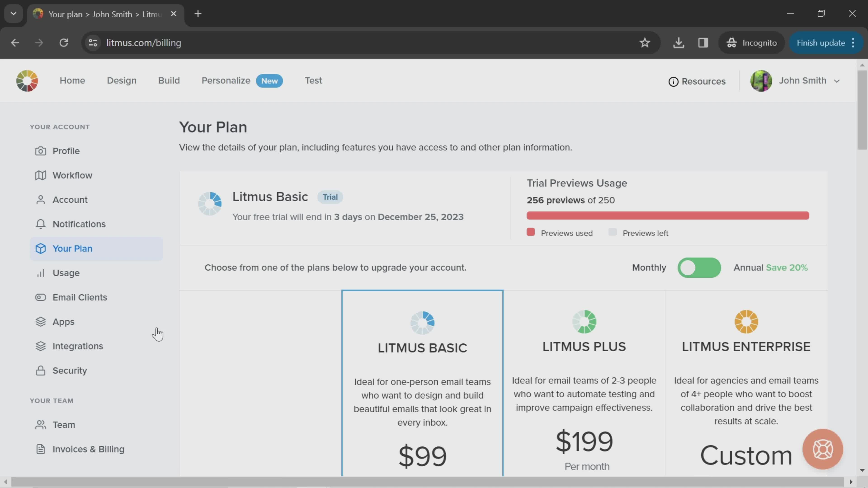Open the Home nav item
Image resolution: width=868 pixels, height=488 pixels.
pos(72,81)
